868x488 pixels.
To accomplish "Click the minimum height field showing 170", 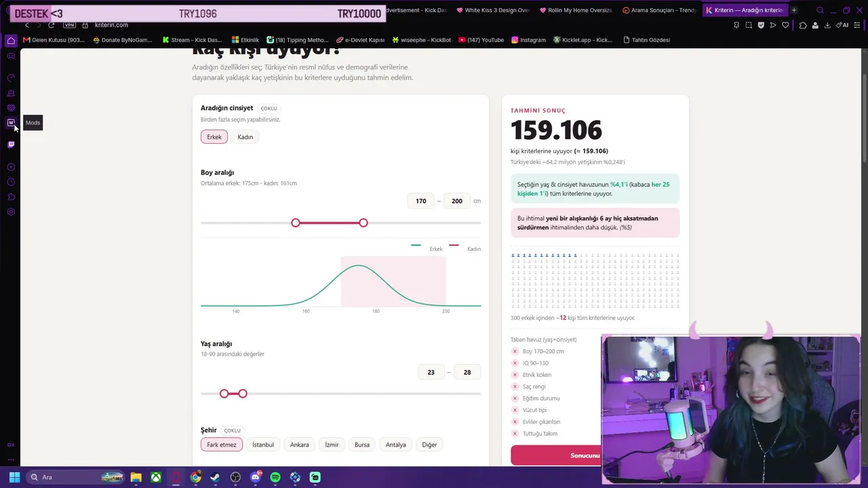I will pos(421,201).
